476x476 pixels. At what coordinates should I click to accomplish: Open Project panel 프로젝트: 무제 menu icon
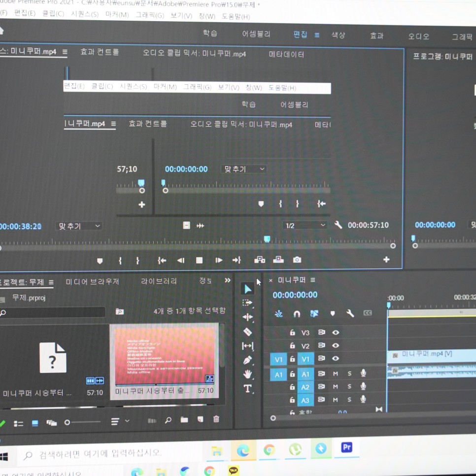[x=51, y=282]
